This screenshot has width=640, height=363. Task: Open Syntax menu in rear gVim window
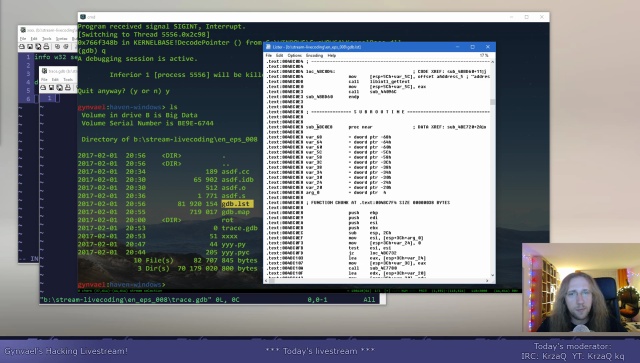[x=61, y=39]
